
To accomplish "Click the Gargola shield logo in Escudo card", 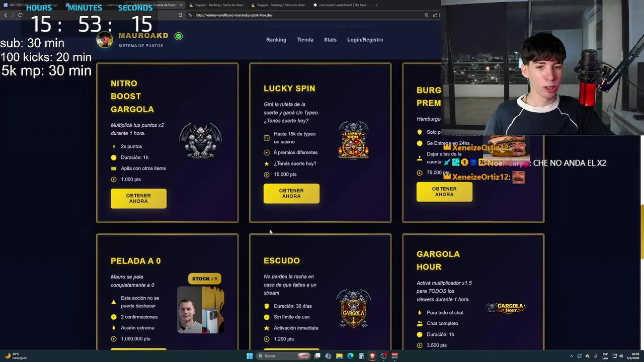I will pos(353,309).
